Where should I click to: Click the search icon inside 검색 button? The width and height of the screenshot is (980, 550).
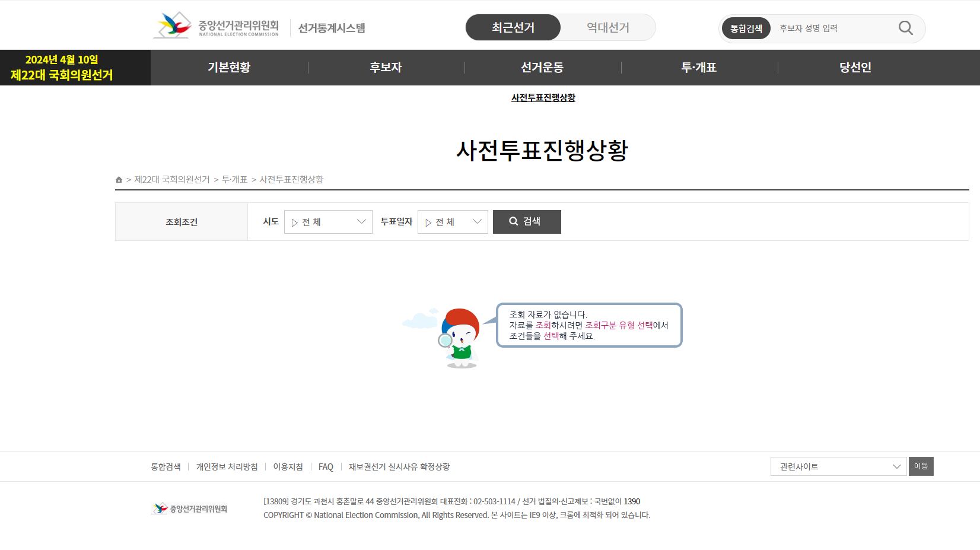click(x=513, y=221)
